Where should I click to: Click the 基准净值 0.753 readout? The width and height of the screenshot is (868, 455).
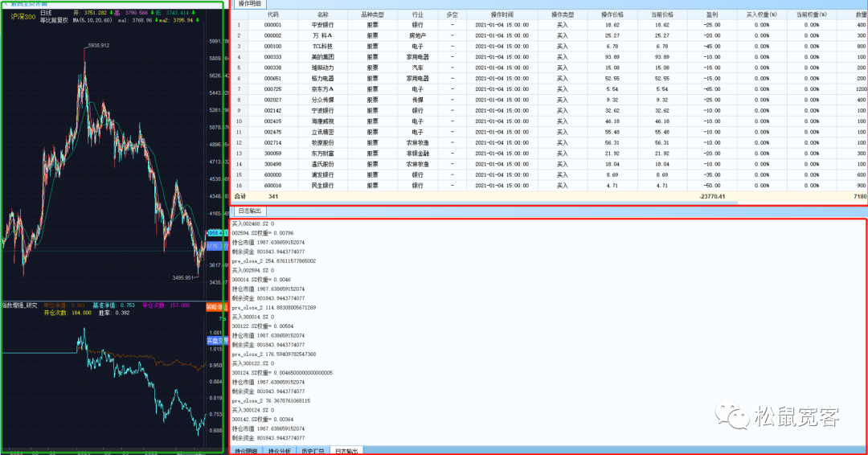[113, 305]
